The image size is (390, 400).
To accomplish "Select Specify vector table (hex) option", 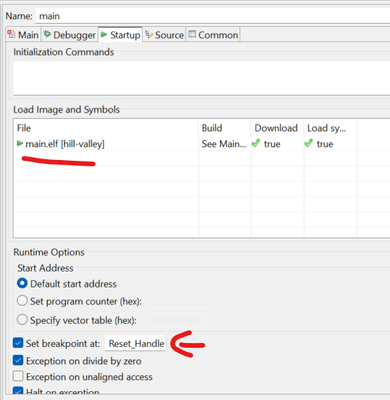I will [x=22, y=320].
